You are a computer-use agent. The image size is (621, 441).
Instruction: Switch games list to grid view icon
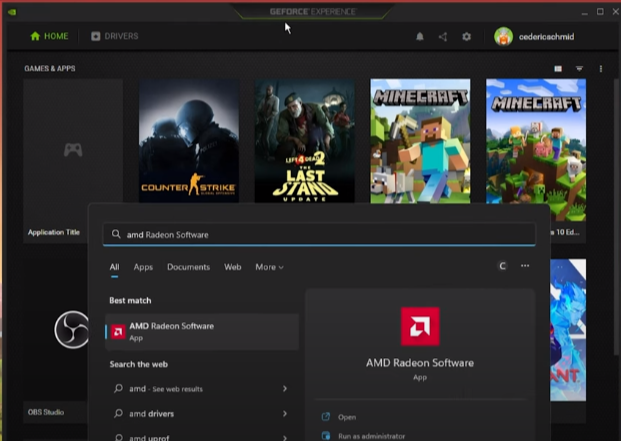558,69
